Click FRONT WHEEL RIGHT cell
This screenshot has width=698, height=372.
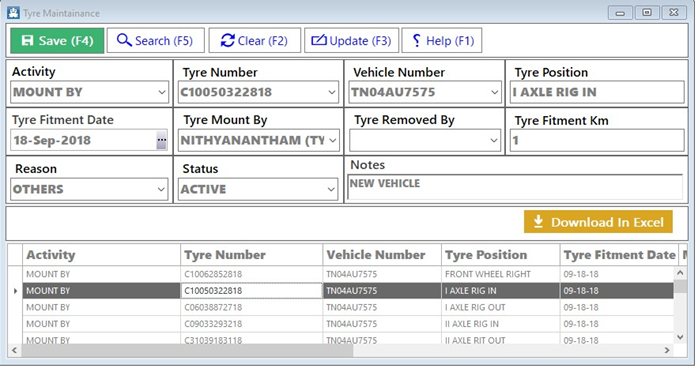click(x=501, y=274)
